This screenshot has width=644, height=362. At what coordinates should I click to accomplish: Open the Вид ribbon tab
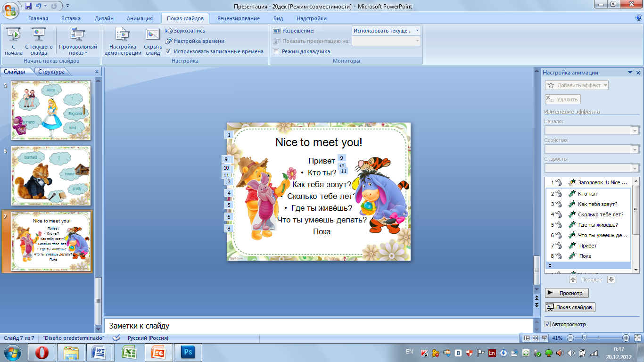278,18
